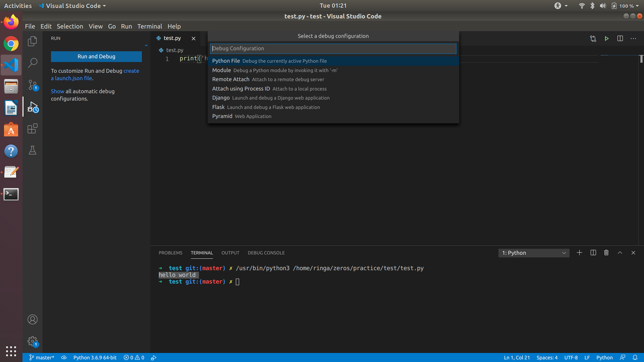Click the 'create a launch.json file' link
644x362 pixels.
click(x=95, y=74)
